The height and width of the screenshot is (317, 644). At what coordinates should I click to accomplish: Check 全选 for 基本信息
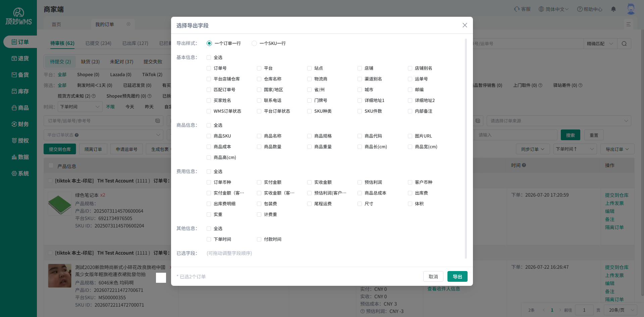pyautogui.click(x=209, y=57)
